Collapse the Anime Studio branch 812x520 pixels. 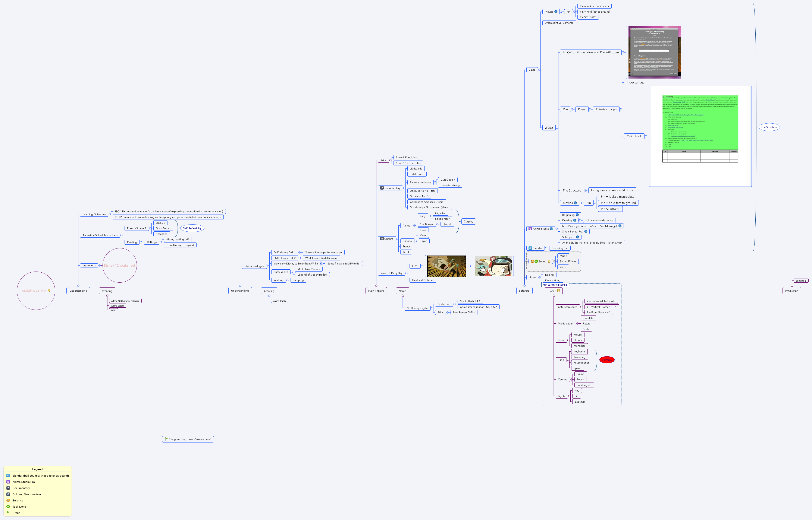(557, 229)
